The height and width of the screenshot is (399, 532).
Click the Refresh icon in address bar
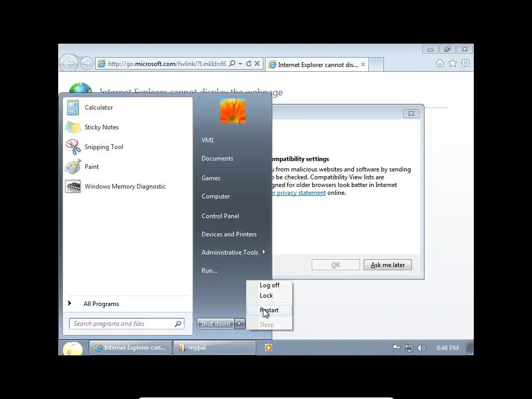click(x=249, y=64)
